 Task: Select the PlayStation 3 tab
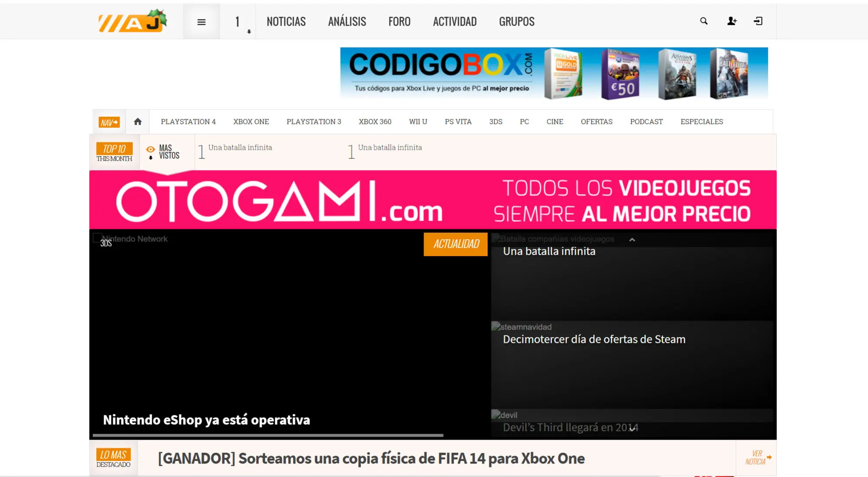click(314, 122)
